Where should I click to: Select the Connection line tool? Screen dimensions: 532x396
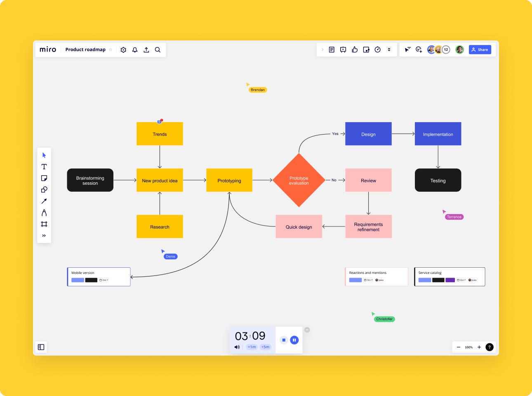coord(44,201)
